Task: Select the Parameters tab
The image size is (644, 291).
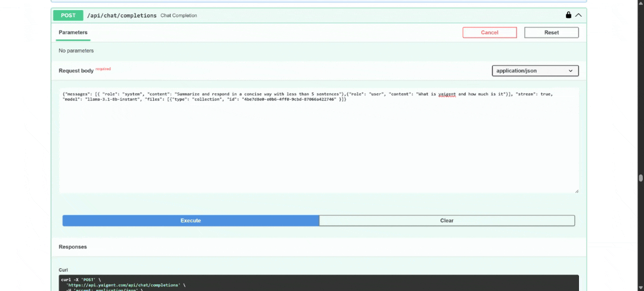Action: click(73, 32)
